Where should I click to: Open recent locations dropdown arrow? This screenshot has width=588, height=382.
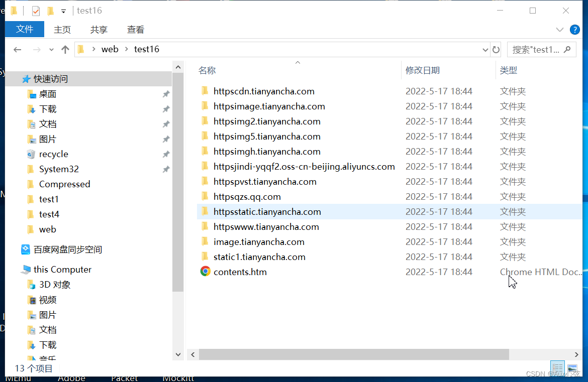pos(51,49)
